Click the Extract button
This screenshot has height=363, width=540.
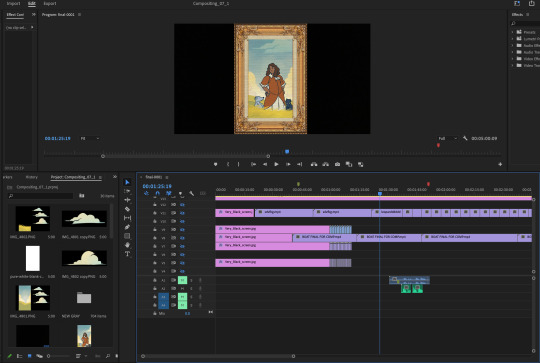pos(325,165)
